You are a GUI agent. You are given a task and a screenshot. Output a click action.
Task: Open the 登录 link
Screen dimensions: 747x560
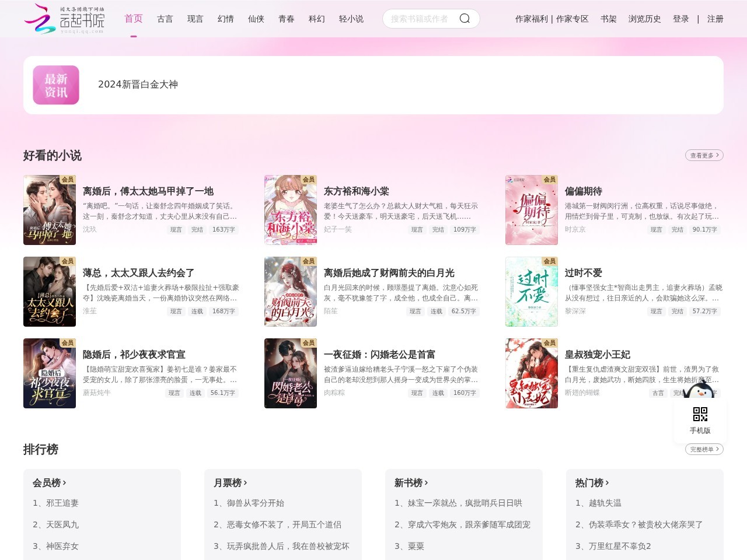click(x=681, y=19)
